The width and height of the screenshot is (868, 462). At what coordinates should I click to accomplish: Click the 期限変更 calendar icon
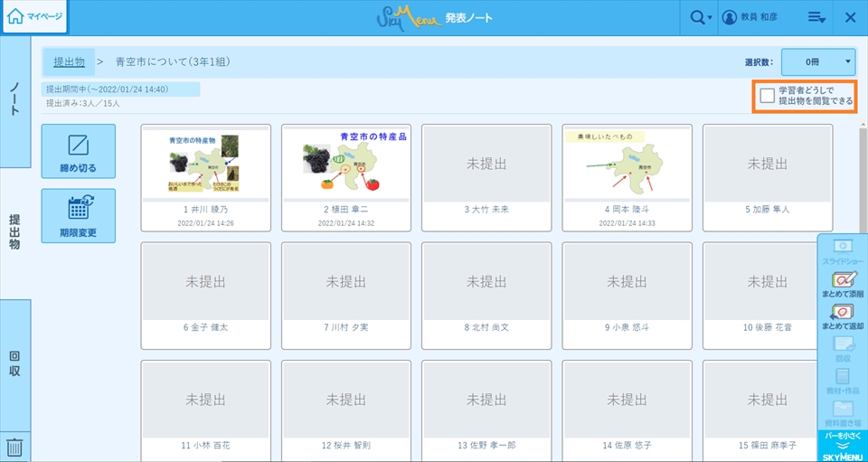[78, 208]
